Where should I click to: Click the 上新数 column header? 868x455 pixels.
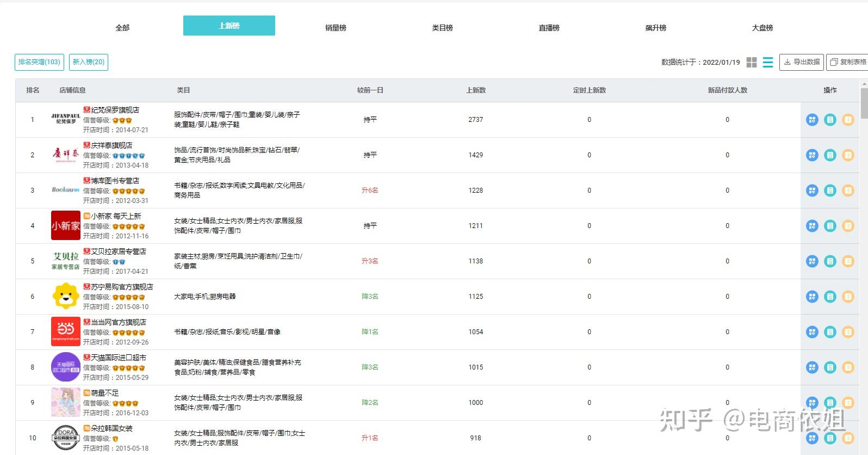[x=476, y=90]
